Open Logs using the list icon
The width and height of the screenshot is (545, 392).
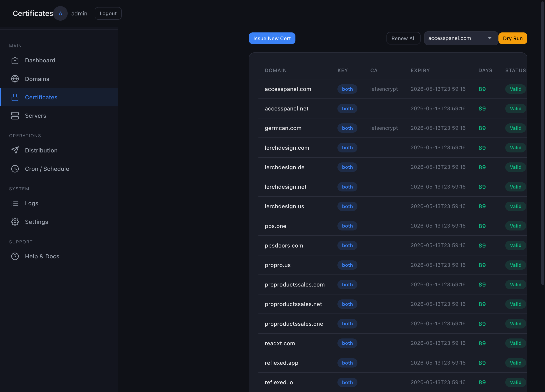pyautogui.click(x=15, y=203)
